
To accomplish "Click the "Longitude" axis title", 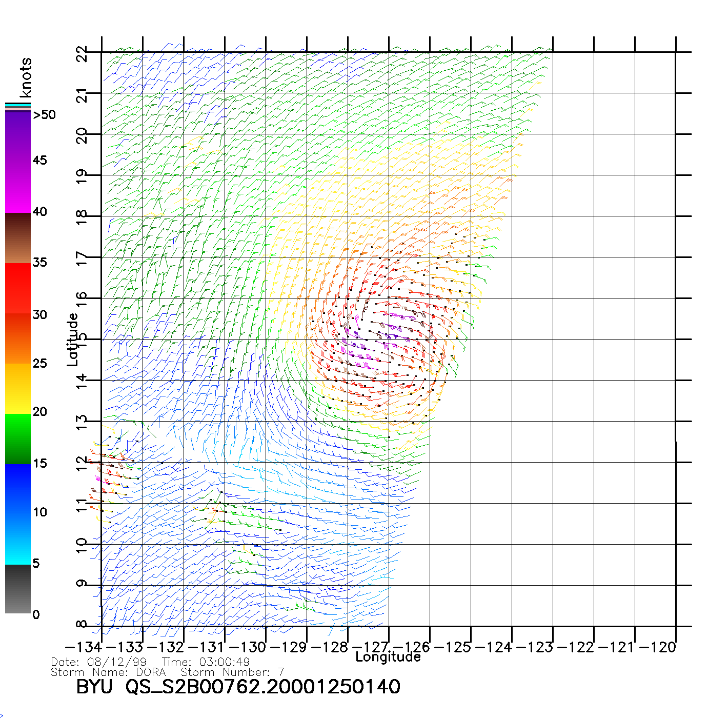I will (x=388, y=657).
